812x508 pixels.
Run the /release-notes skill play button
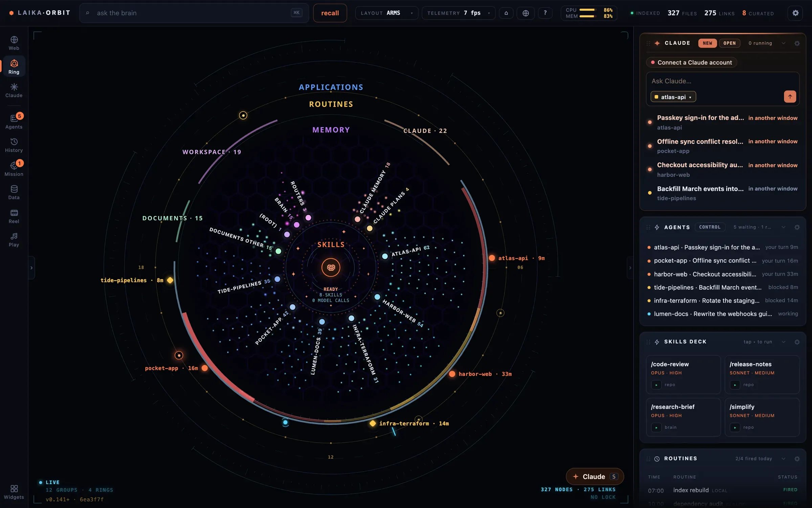[x=735, y=385]
